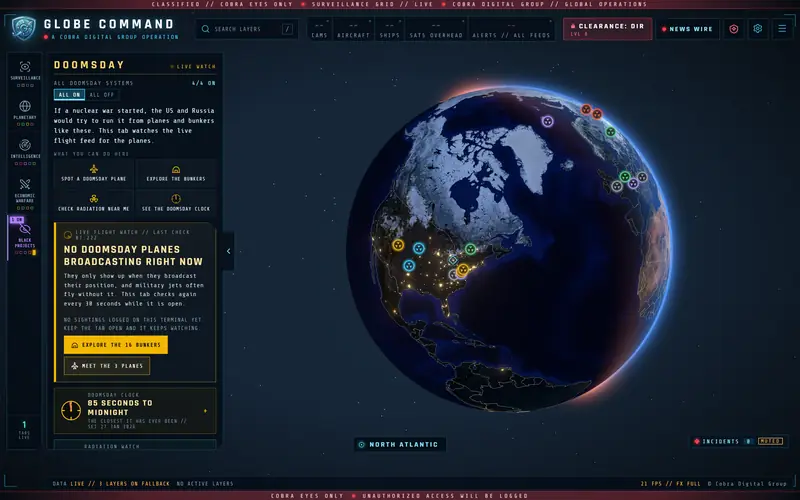This screenshot has width=800, height=500.
Task: Click the Doomsday Clock icon in the bottom card
Action: [x=71, y=411]
